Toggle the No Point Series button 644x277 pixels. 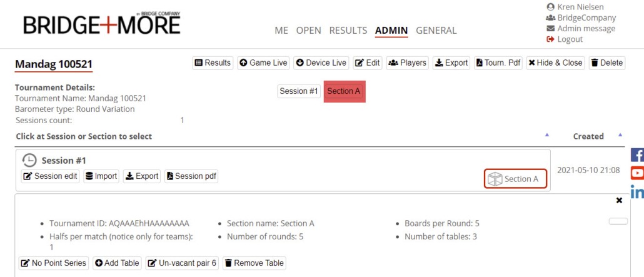(54, 263)
